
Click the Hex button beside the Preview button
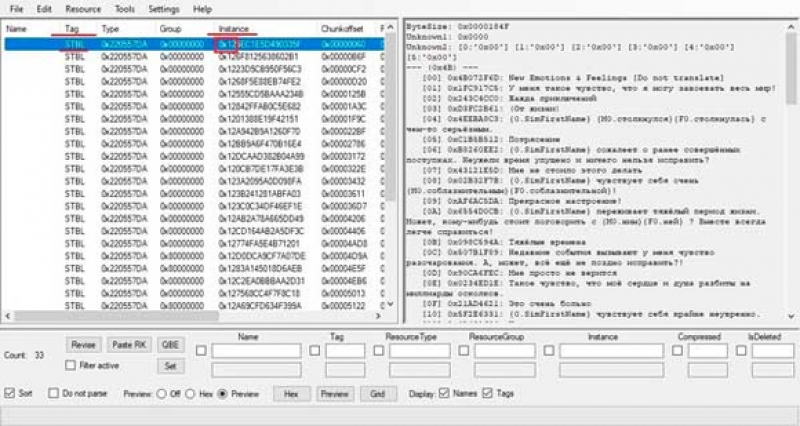(x=291, y=394)
